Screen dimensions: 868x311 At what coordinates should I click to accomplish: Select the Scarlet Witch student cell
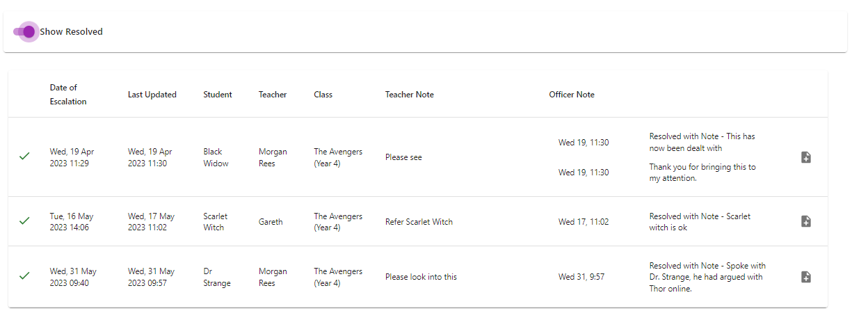pos(216,221)
